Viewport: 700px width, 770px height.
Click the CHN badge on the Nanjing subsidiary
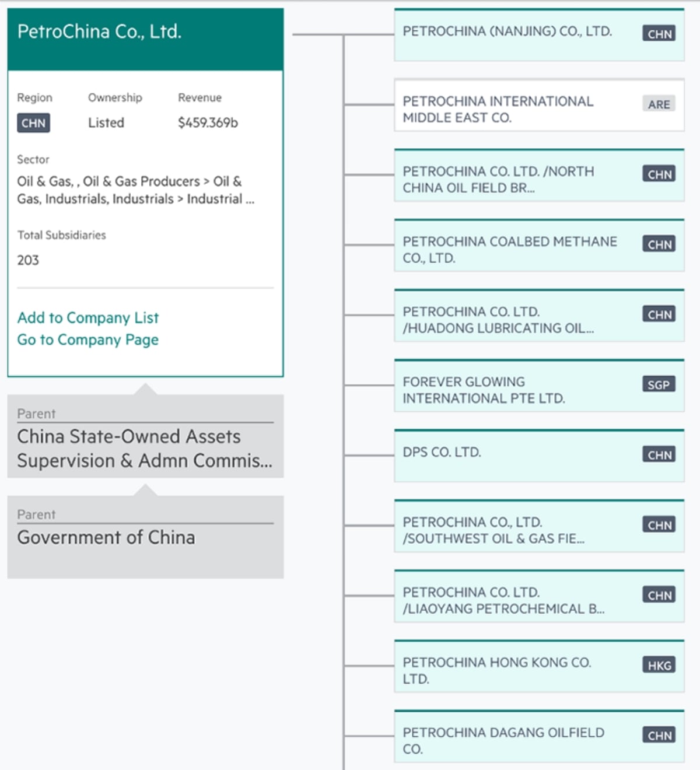[x=659, y=34]
